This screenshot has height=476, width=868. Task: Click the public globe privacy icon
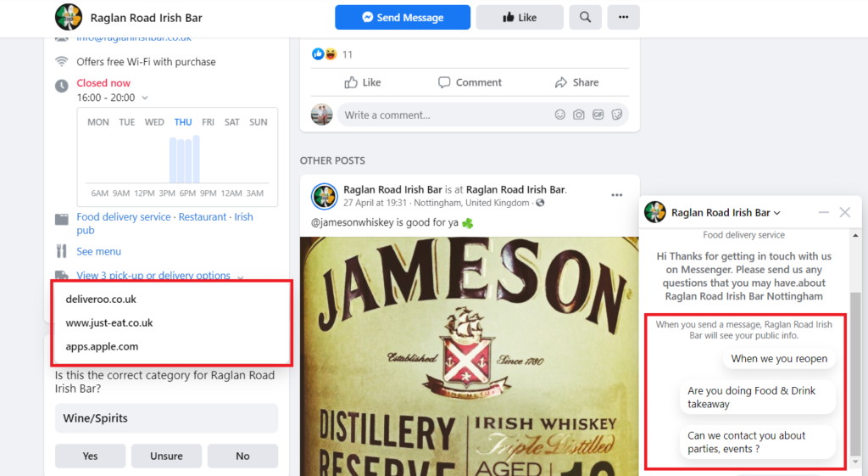point(540,203)
